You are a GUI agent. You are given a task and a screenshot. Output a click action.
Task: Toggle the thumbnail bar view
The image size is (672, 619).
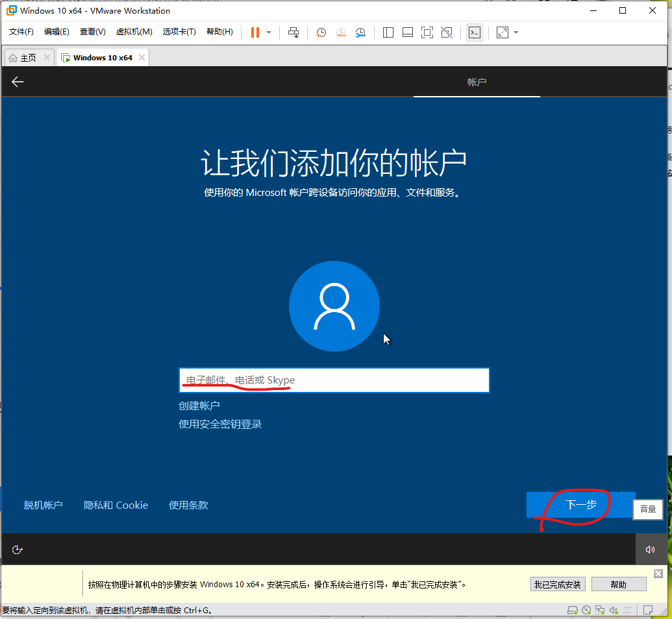click(x=408, y=32)
